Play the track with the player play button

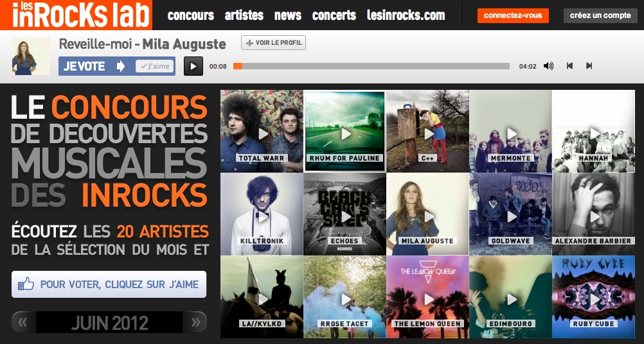tap(193, 66)
